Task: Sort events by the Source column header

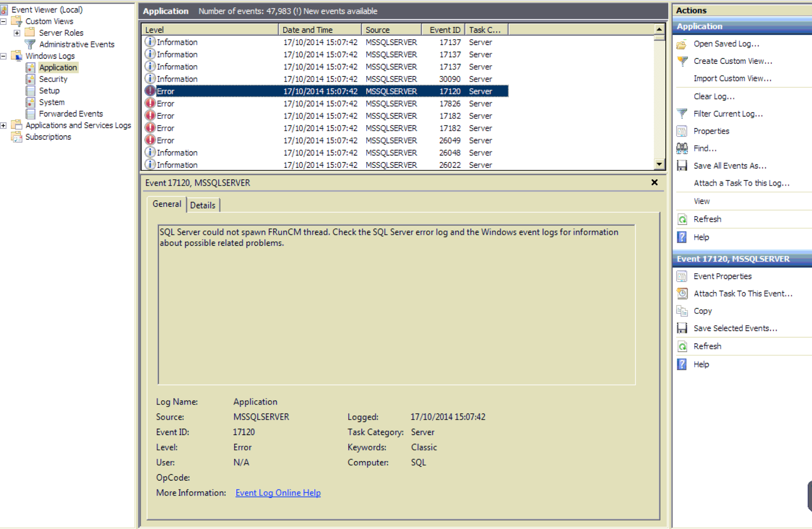Action: point(391,30)
